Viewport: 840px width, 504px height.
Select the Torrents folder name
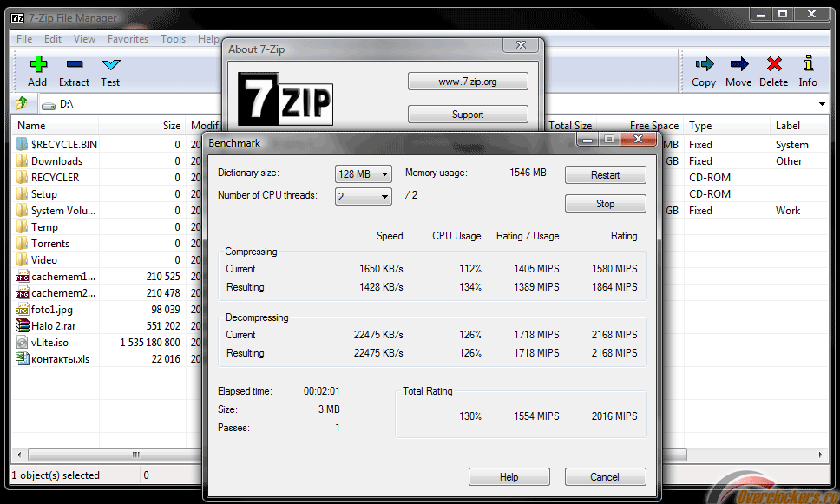tap(50, 243)
